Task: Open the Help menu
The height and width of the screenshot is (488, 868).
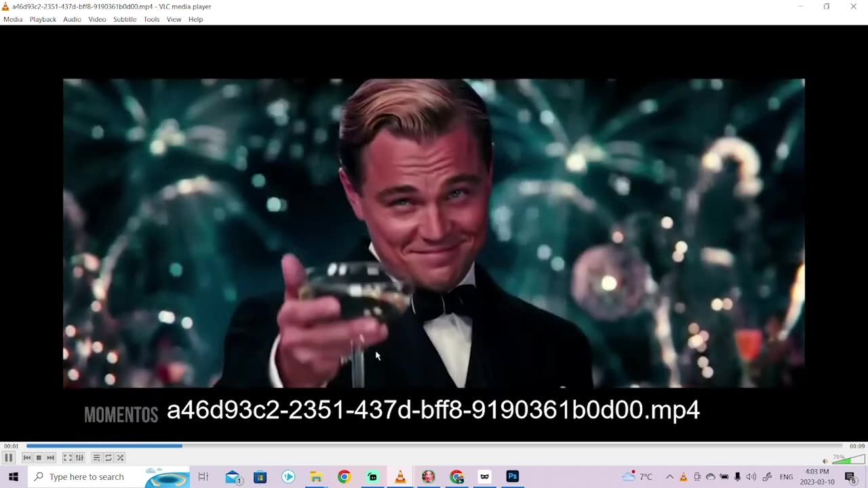Action: [196, 19]
